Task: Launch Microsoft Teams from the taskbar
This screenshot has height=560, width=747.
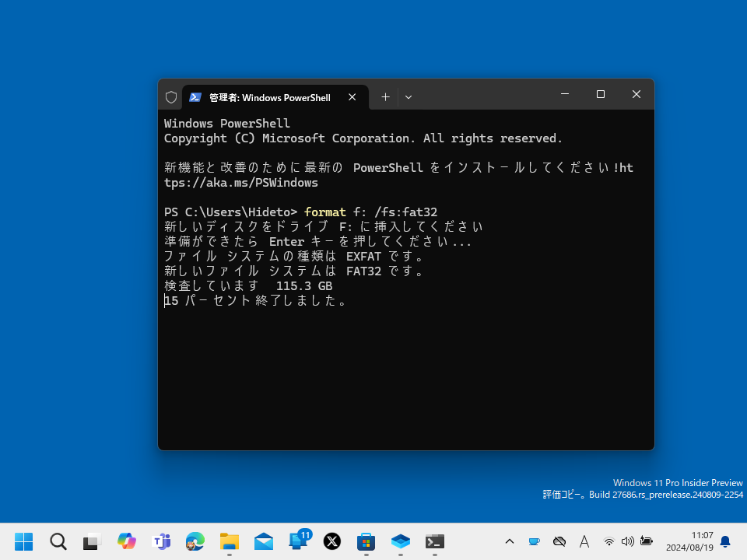Action: [161, 541]
